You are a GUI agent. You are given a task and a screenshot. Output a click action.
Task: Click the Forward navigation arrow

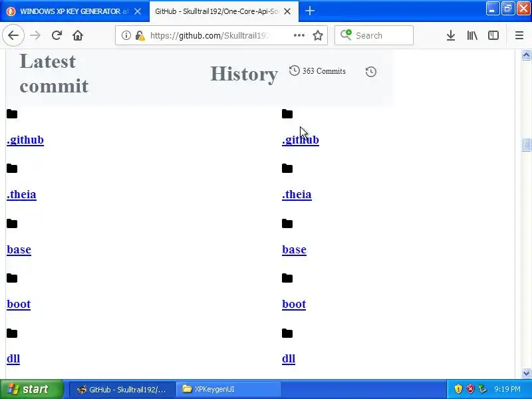click(x=35, y=35)
